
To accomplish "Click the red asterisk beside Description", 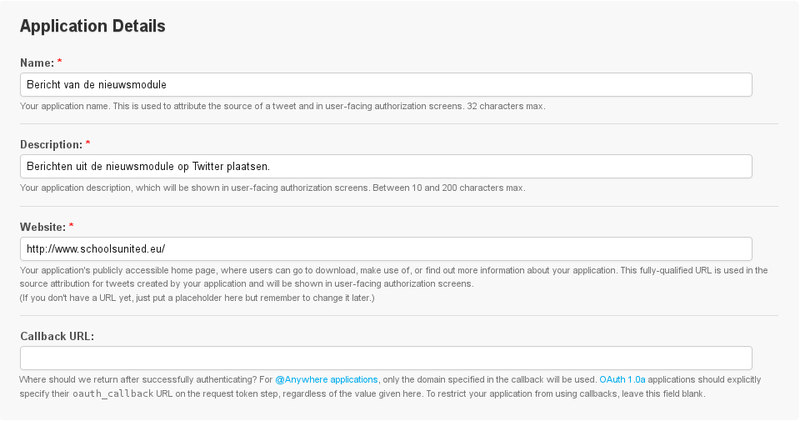I will click(88, 143).
